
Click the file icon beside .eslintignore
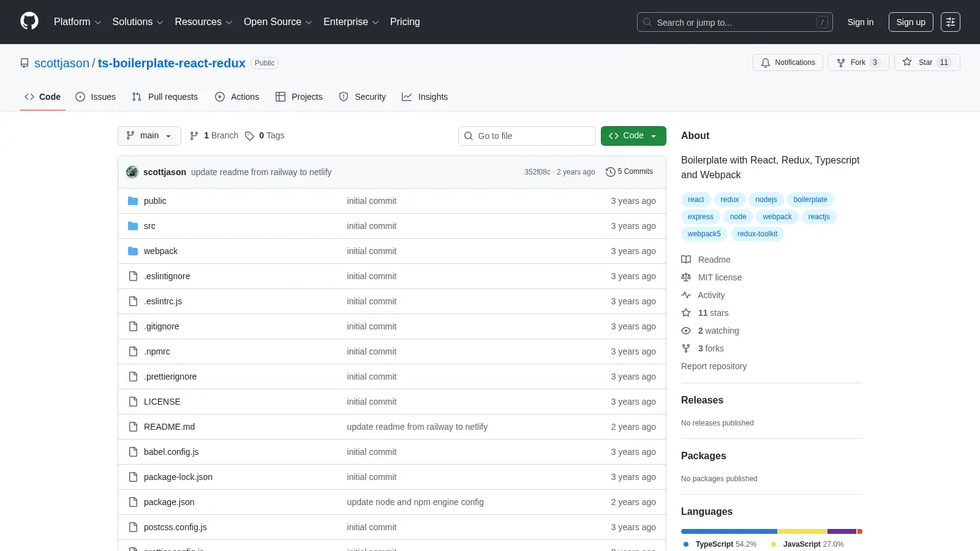click(x=133, y=276)
